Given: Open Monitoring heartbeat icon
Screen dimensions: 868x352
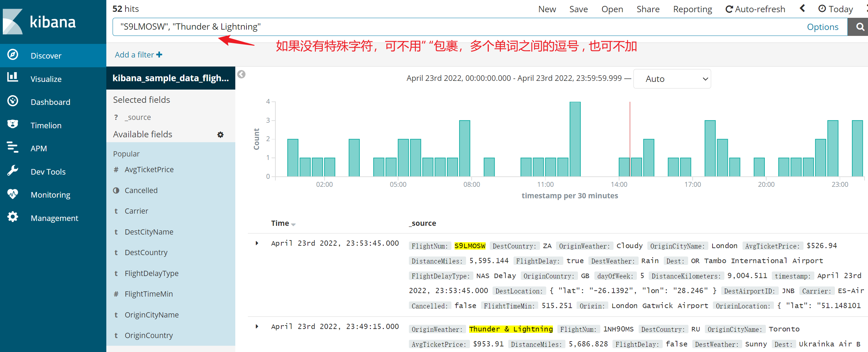Looking at the screenshot, I should point(13,194).
